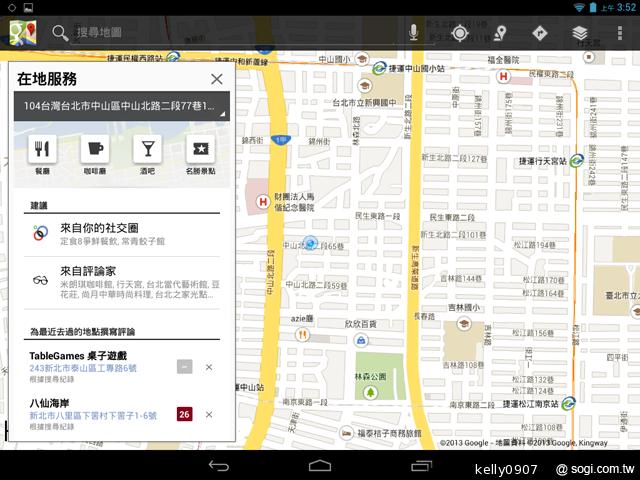640x480 pixels.
Task: Select the 餐廳 restaurant category
Action: [42, 154]
